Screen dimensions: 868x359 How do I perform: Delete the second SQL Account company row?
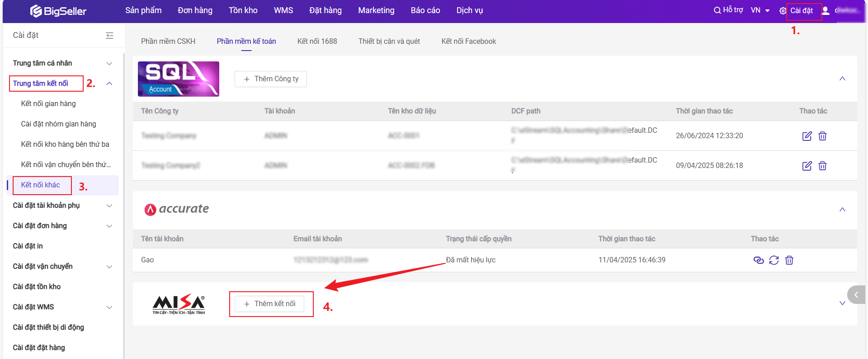(822, 166)
